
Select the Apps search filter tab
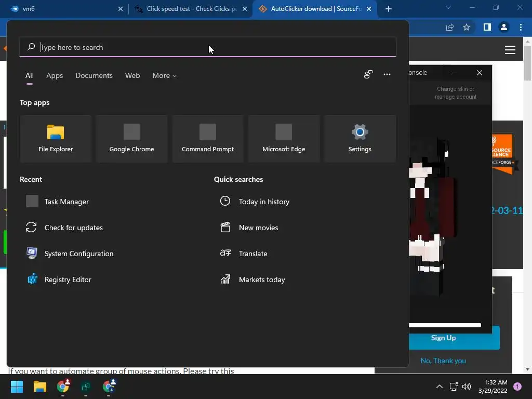pos(55,75)
